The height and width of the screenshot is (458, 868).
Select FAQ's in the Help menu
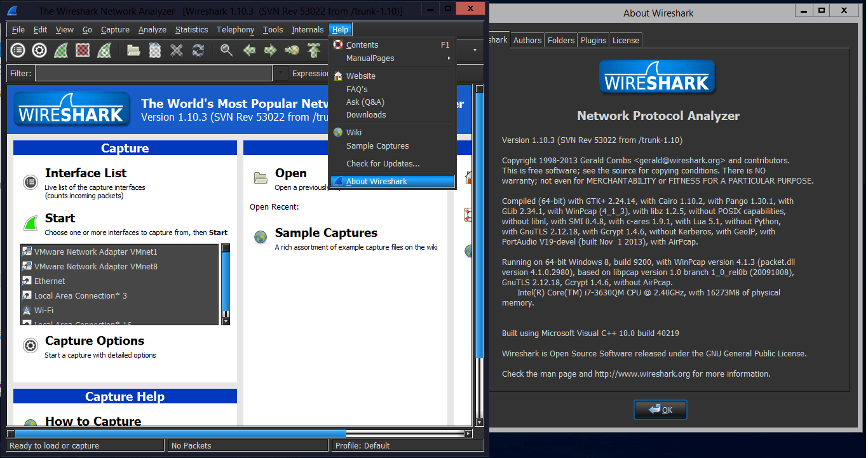click(392, 90)
